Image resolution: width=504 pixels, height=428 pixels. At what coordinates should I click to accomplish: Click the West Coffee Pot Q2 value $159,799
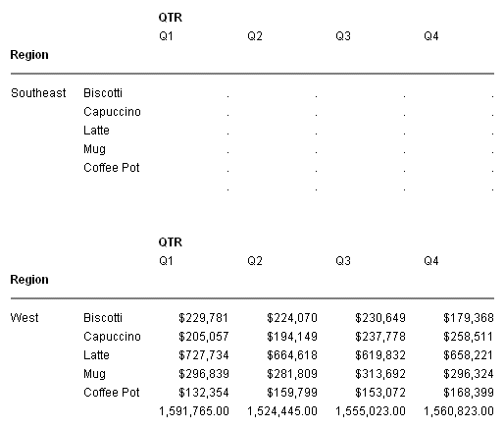pos(292,393)
